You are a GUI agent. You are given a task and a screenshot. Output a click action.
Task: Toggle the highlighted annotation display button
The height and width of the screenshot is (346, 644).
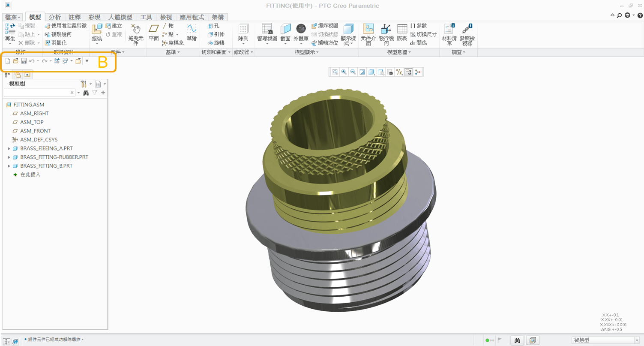coord(408,72)
